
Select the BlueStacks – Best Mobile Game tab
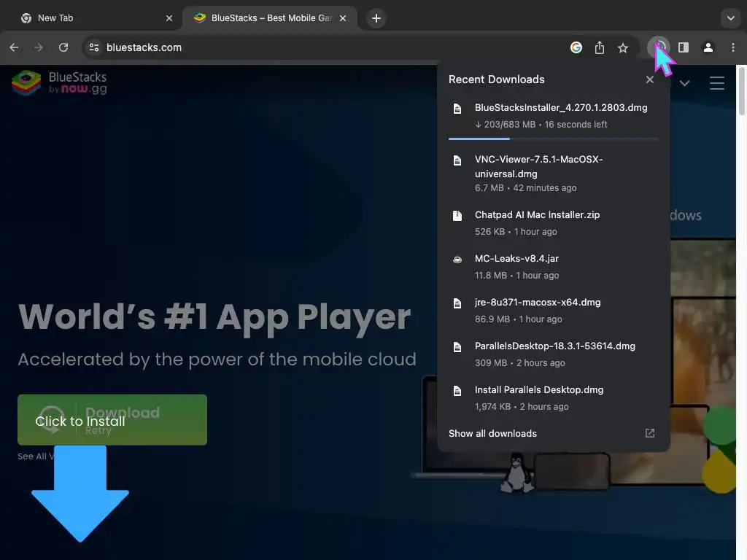pos(270,18)
